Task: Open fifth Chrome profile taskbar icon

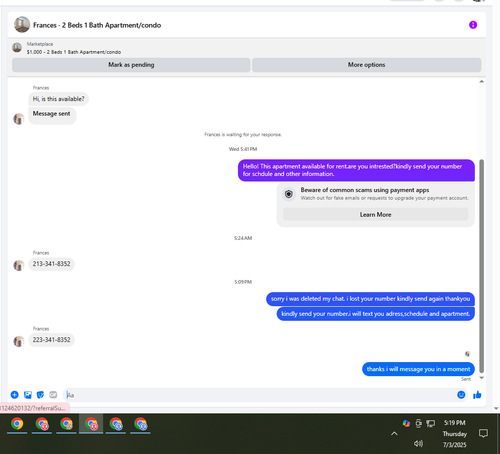Action: click(116, 424)
